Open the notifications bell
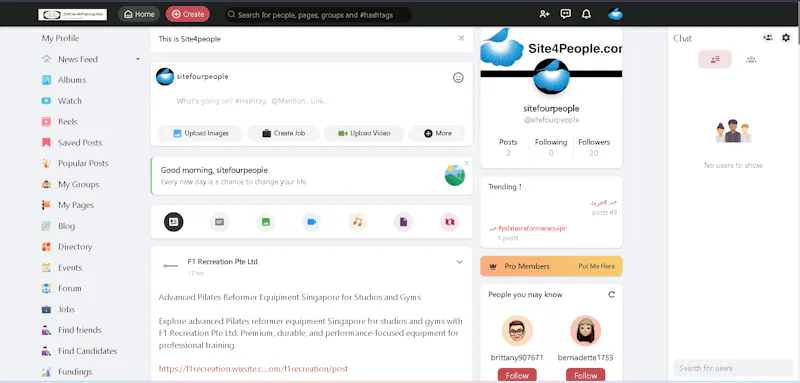 tap(586, 14)
